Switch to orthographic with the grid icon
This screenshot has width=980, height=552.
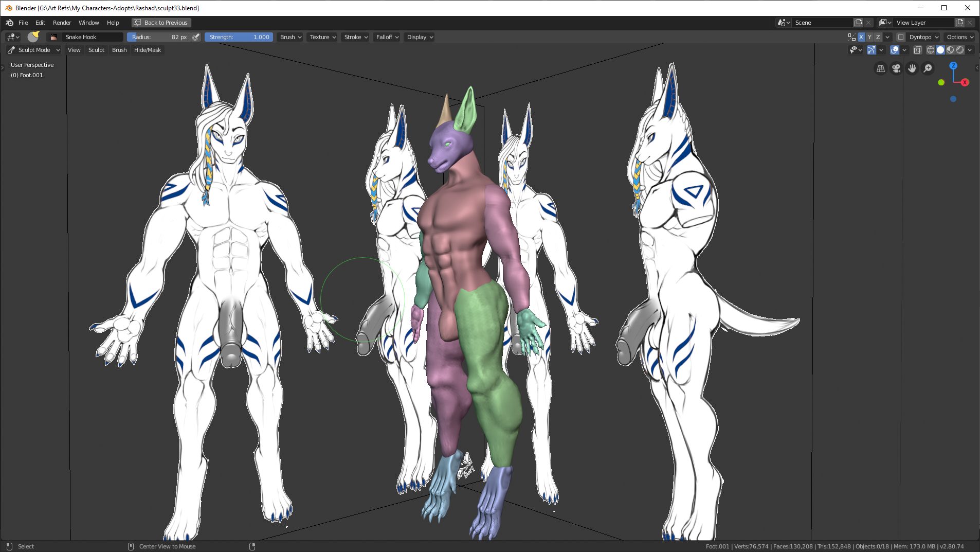881,68
